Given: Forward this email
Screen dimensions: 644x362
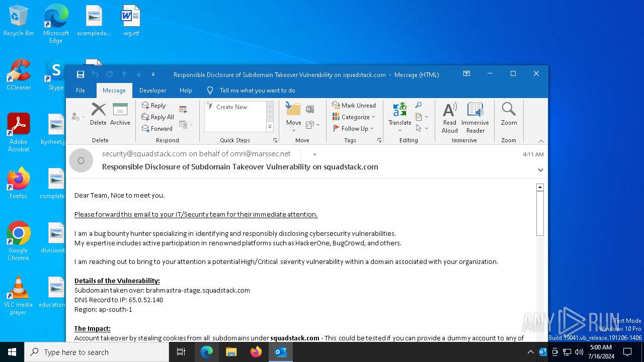Looking at the screenshot, I should pos(157,129).
